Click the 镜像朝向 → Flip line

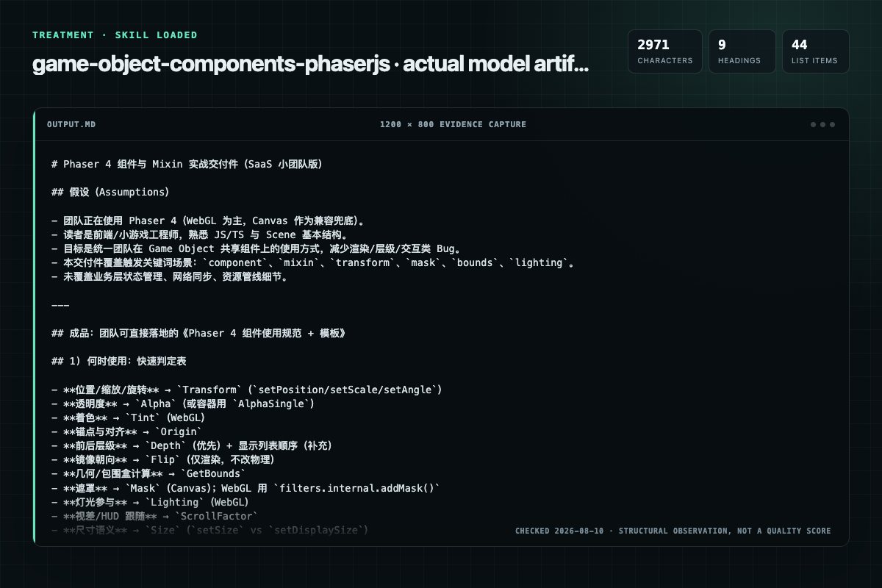162,459
